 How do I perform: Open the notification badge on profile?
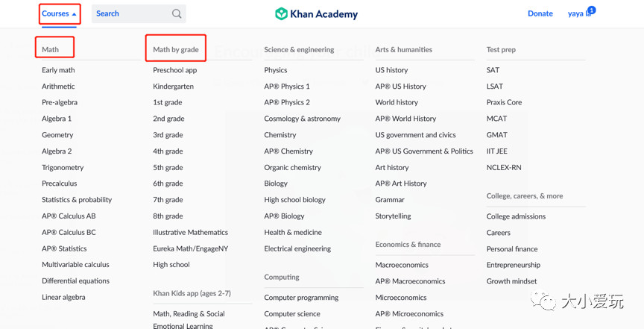(x=592, y=10)
